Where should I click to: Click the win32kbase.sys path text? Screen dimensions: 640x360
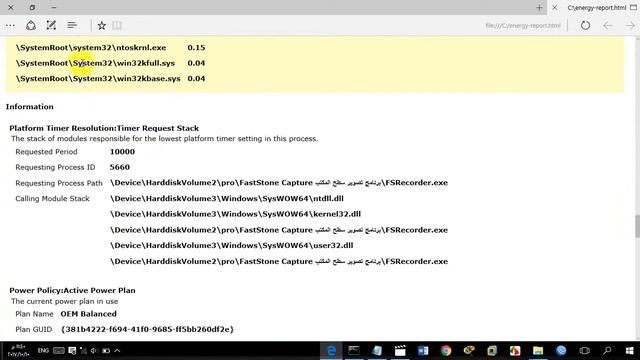tap(98, 79)
